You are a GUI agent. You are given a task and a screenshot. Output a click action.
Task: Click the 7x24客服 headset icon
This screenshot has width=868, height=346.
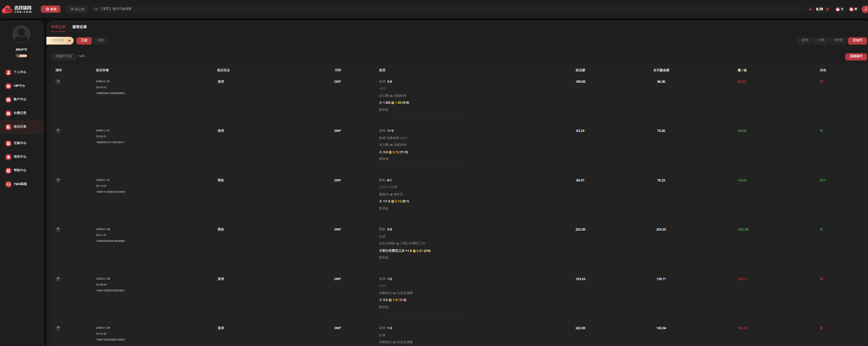8,184
